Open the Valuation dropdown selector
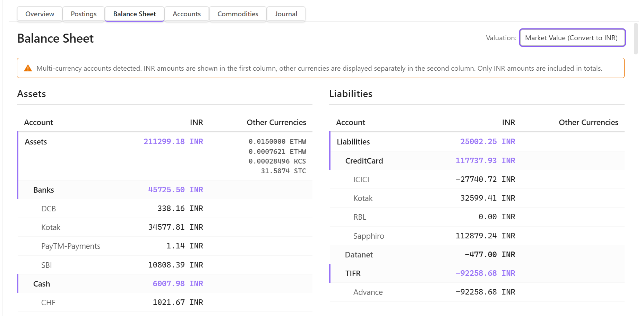Image resolution: width=644 pixels, height=316 pixels. 572,38
